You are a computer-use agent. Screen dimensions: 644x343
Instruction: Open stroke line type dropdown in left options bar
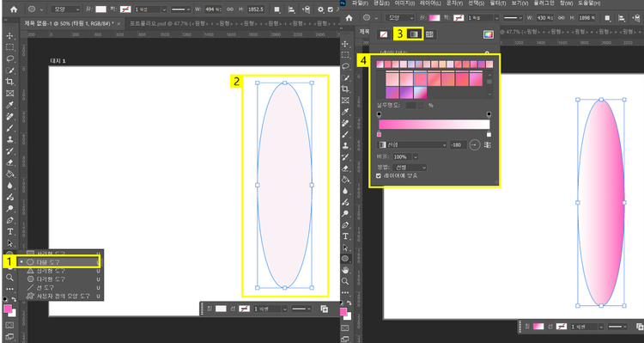[180, 9]
